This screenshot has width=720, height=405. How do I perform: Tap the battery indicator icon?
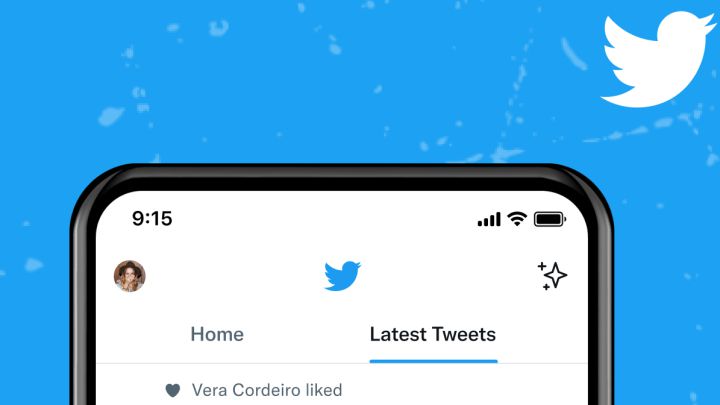pos(550,219)
